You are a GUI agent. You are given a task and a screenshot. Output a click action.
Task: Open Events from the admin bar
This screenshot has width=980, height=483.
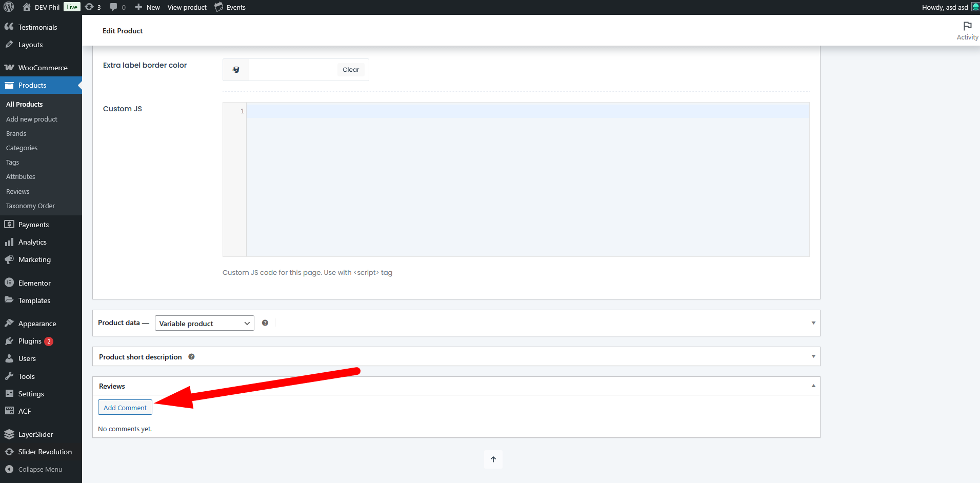click(230, 7)
